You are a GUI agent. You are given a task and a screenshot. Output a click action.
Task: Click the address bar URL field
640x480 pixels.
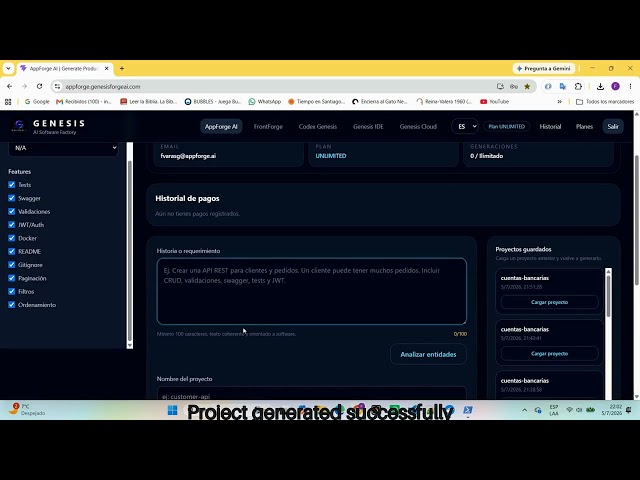point(278,87)
